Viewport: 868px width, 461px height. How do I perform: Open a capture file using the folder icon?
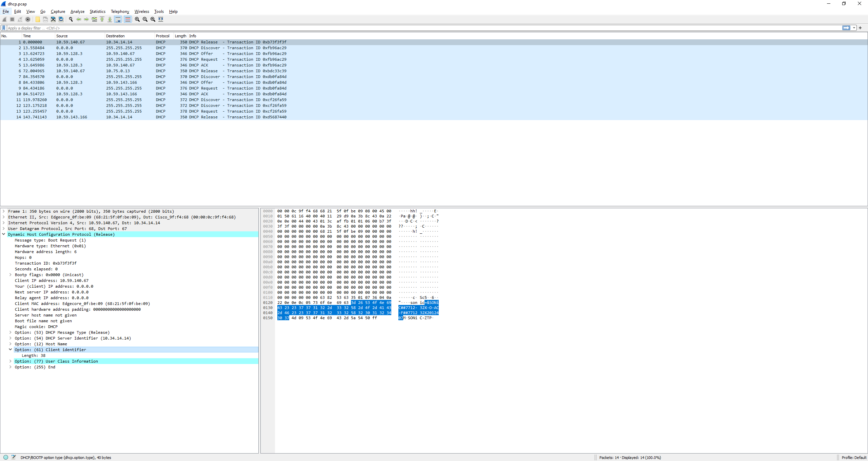[x=37, y=19]
